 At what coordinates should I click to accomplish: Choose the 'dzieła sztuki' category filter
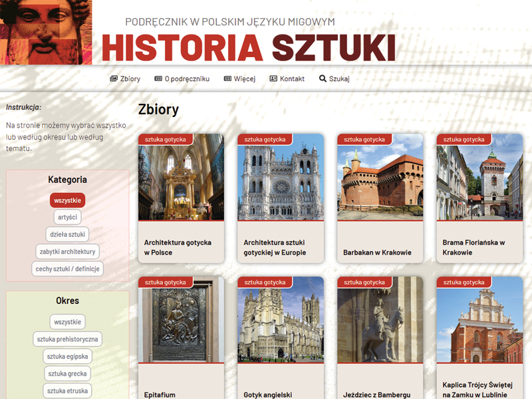(68, 235)
